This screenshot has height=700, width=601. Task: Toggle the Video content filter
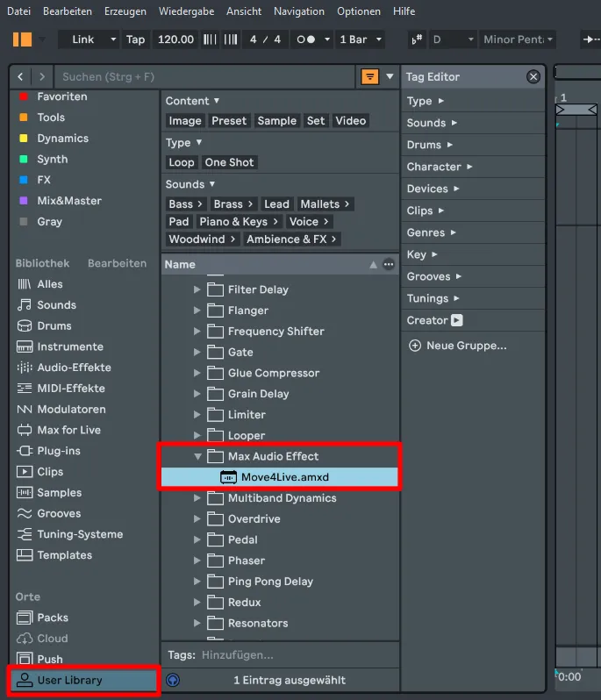point(350,120)
